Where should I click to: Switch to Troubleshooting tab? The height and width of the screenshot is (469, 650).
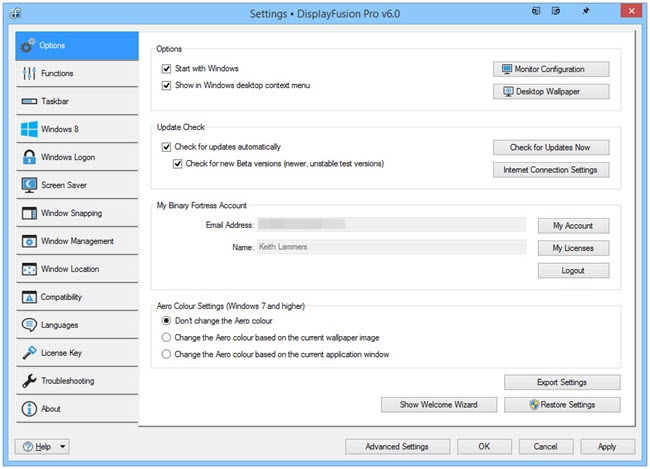[77, 381]
